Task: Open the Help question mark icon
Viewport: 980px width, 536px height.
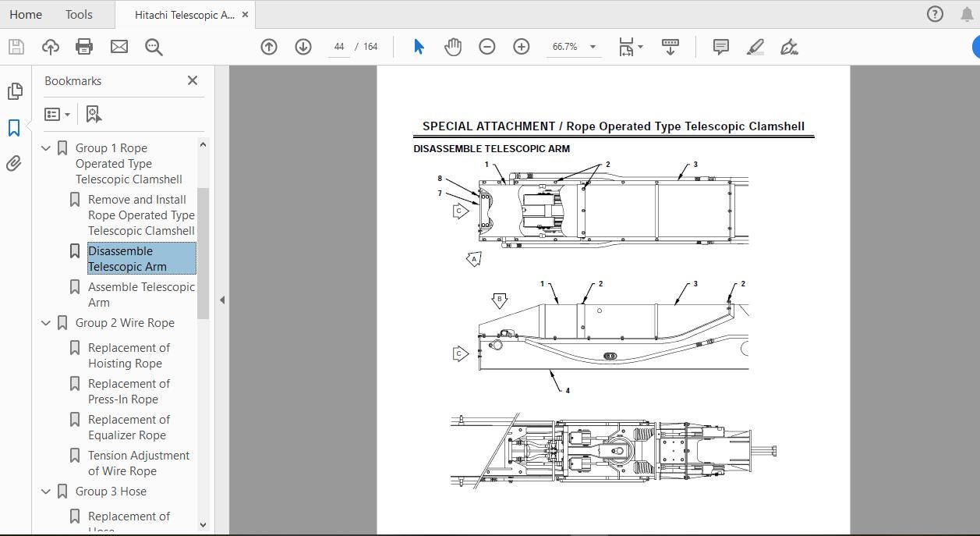Action: click(x=935, y=14)
